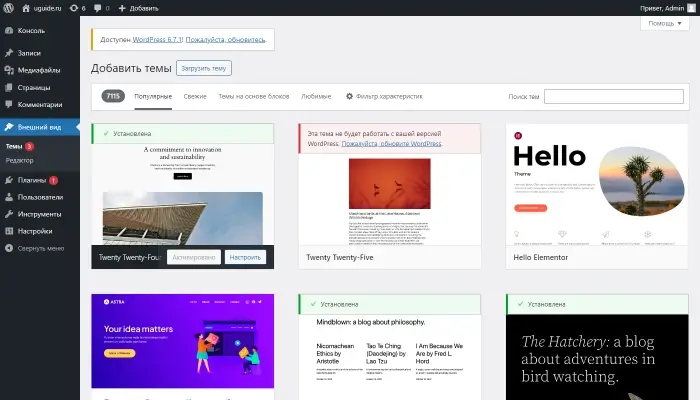Switch to the Любимые tab
This screenshot has width=700, height=400.
point(316,96)
